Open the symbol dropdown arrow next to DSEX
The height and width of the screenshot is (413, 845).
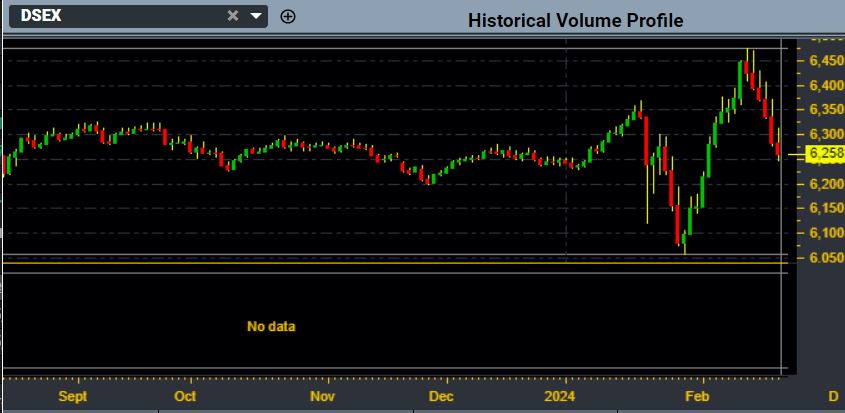pos(256,16)
